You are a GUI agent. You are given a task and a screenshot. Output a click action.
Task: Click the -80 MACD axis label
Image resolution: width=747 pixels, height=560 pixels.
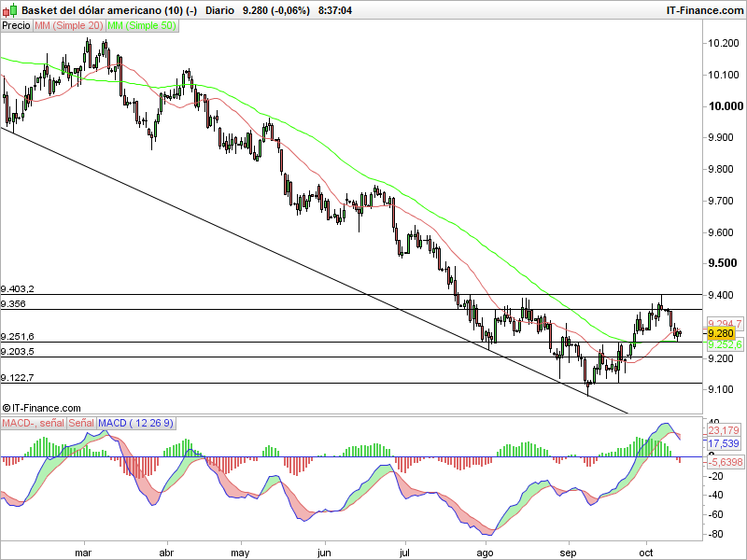click(716, 534)
